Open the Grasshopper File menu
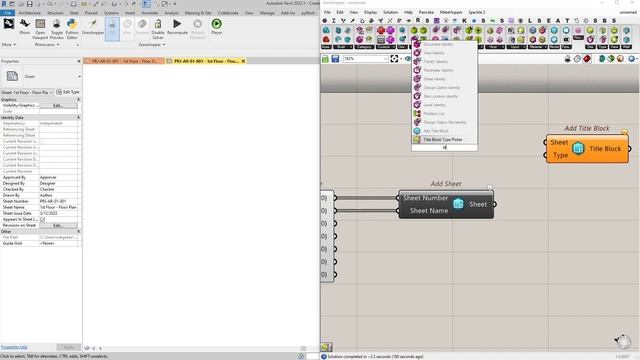Viewport: 640px width, 360px height. click(327, 12)
